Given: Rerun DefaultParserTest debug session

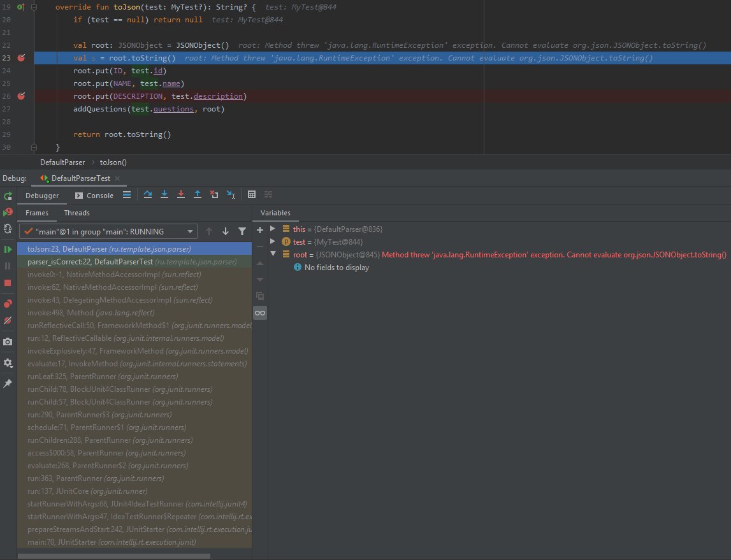Looking at the screenshot, I should tap(8, 196).
